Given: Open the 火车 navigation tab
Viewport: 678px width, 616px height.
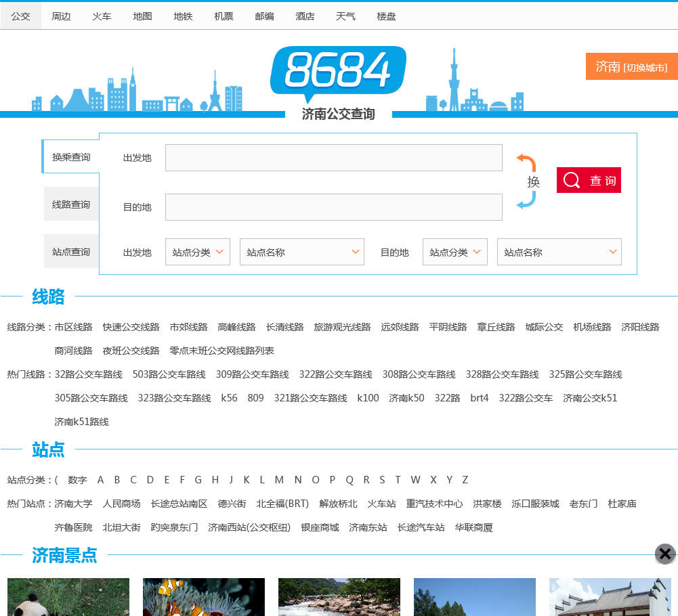Looking at the screenshot, I should point(102,16).
